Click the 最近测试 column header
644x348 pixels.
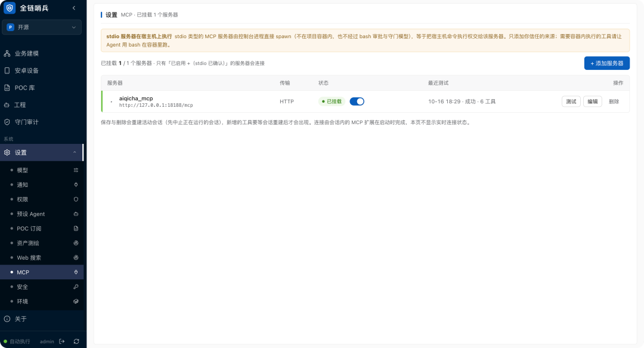[x=438, y=83]
